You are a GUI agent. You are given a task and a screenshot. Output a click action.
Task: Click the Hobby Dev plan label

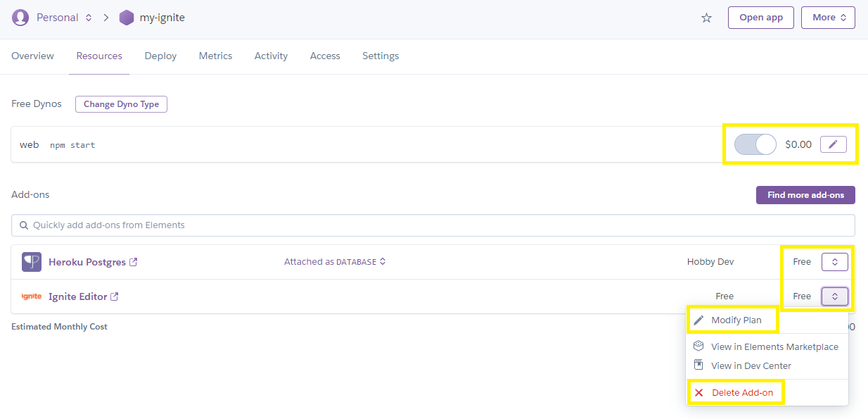[710, 262]
